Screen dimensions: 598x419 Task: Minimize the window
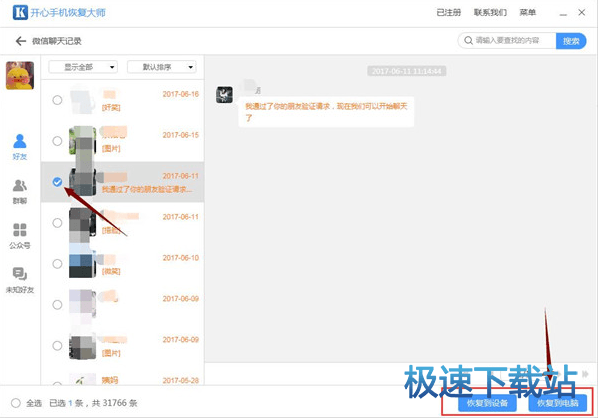[563, 14]
